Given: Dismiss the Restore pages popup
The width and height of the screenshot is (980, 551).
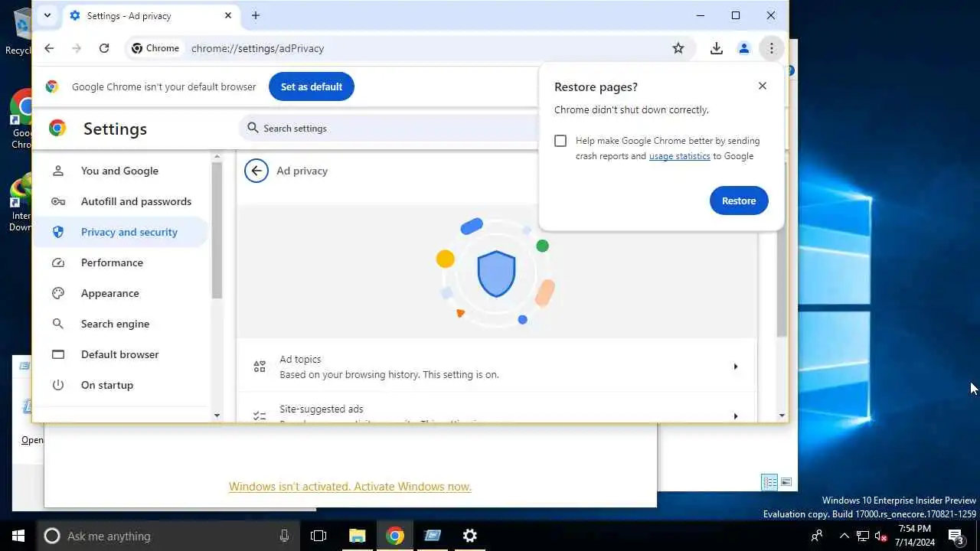Looking at the screenshot, I should [x=763, y=86].
